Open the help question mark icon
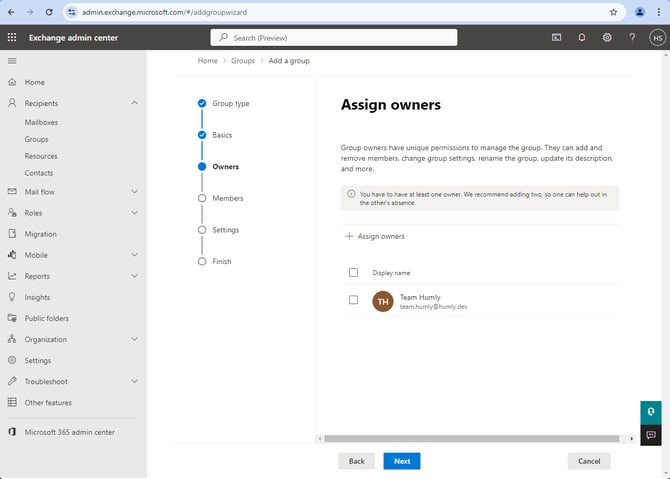The image size is (670, 479). click(x=632, y=38)
